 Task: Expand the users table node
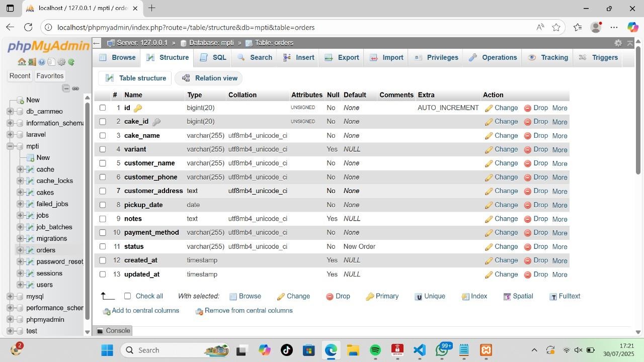tap(20, 285)
